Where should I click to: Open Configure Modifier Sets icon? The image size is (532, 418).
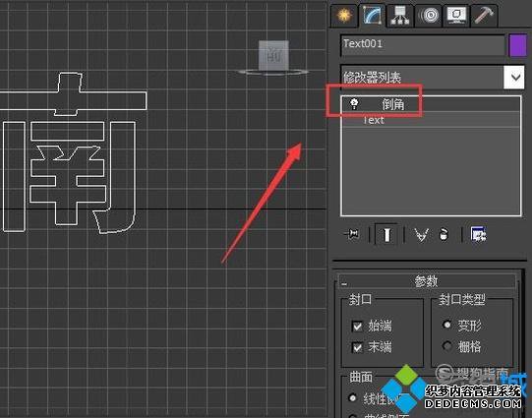(478, 234)
